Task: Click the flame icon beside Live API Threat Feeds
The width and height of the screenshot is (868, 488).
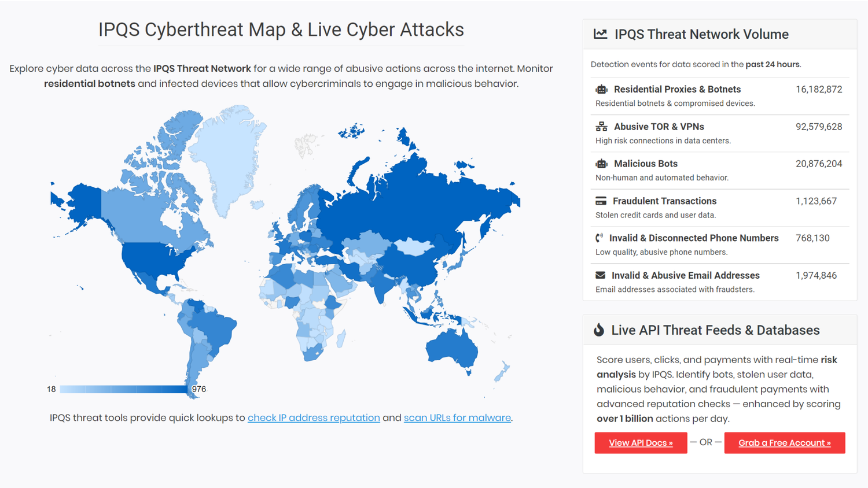Action: click(598, 330)
